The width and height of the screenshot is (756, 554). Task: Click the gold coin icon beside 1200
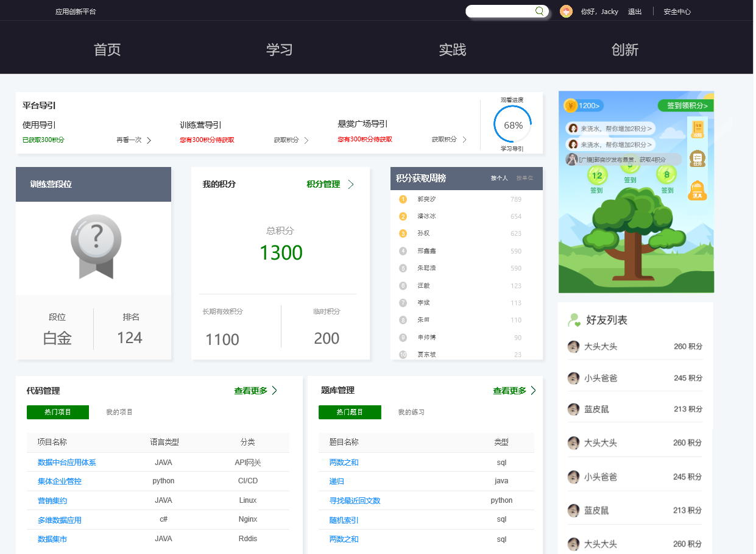click(x=570, y=105)
